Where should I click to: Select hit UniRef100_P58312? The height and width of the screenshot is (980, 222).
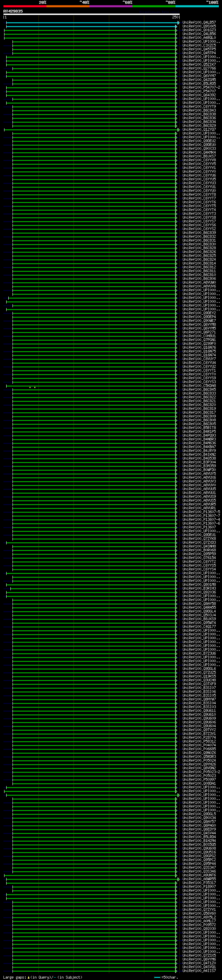click(x=199, y=741)
